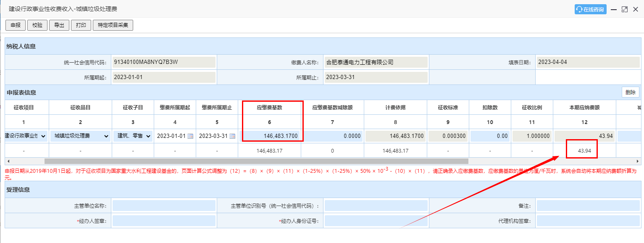Open calendar icon for 缴费所属期起
Viewport: 644px width, 243px height.
point(190,136)
